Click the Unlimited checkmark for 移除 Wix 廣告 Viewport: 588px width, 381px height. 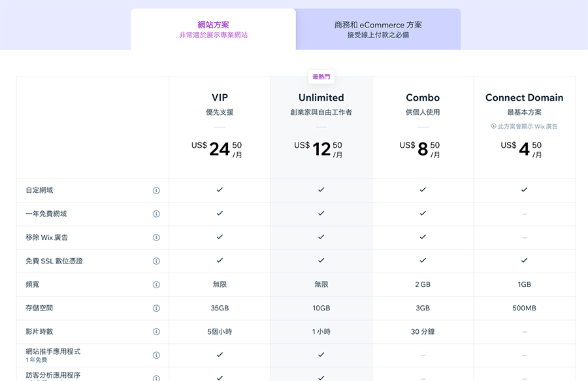[x=321, y=237]
